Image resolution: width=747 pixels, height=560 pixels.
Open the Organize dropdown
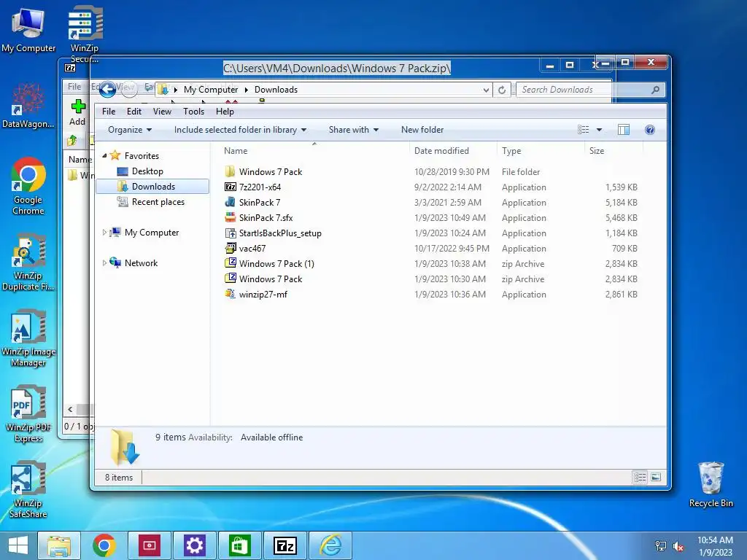tap(130, 130)
